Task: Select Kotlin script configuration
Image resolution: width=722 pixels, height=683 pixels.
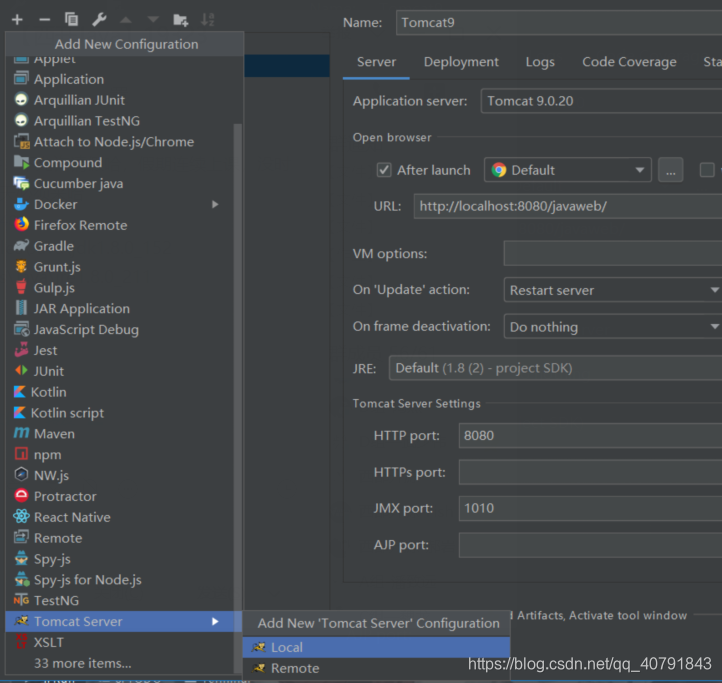Action: [x=123, y=413]
